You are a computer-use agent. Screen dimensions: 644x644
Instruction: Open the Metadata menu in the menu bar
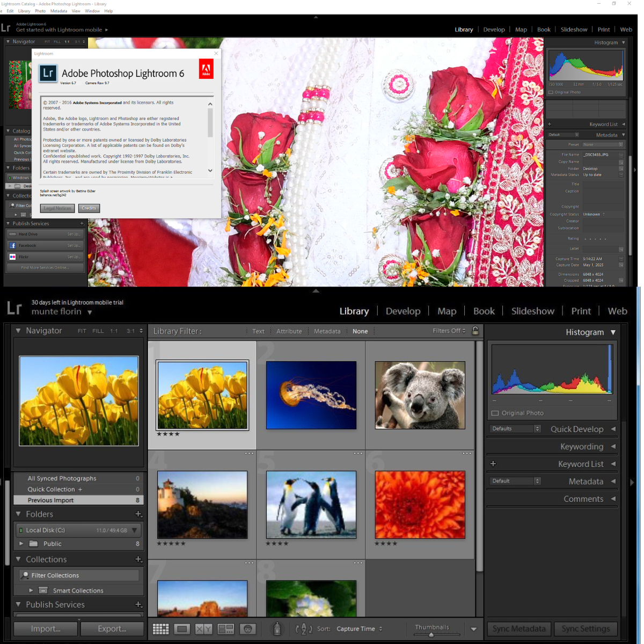coord(58,11)
